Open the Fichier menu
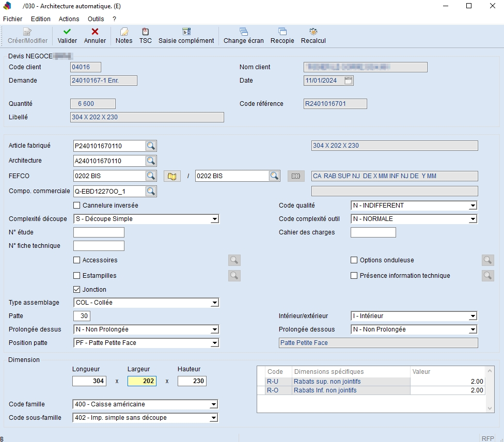The height and width of the screenshot is (442, 504). (12, 19)
